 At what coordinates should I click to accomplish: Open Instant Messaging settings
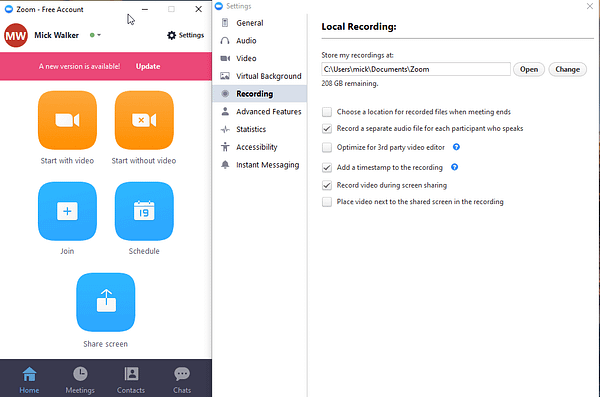click(260, 165)
